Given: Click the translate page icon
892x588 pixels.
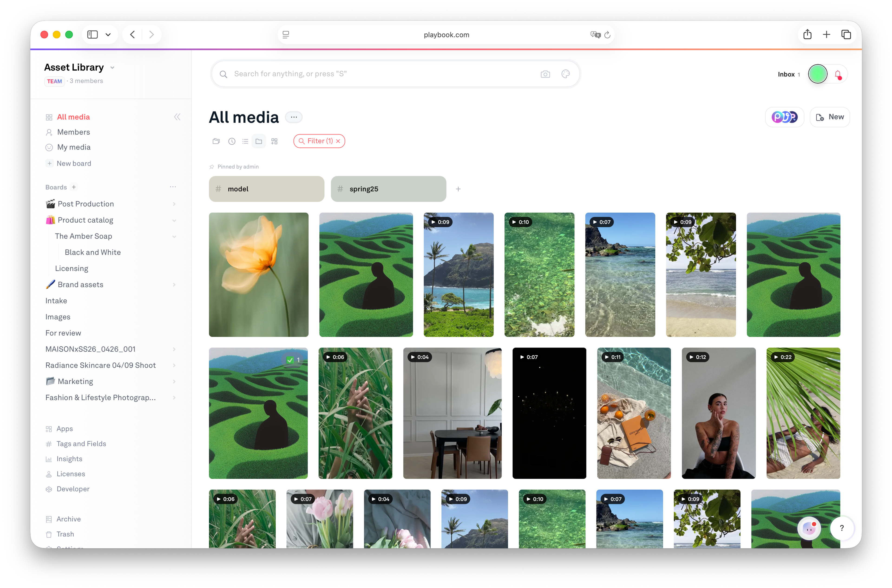Looking at the screenshot, I should point(596,35).
